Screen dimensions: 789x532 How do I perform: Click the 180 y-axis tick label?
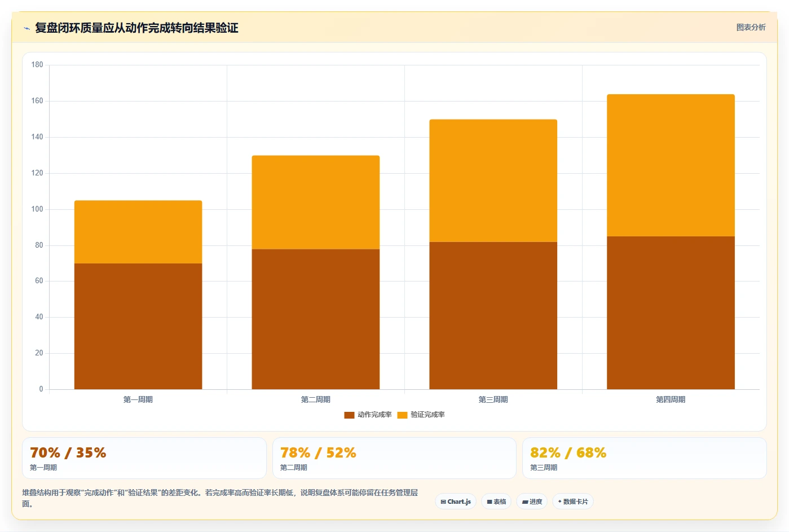pyautogui.click(x=37, y=65)
